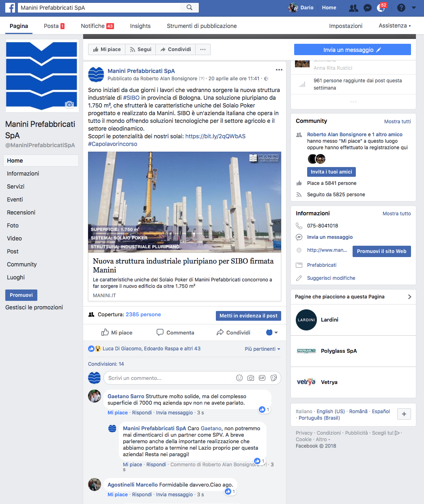Toggle Segui button to follow the page
Viewport: 424px width, 504px height.
click(140, 49)
